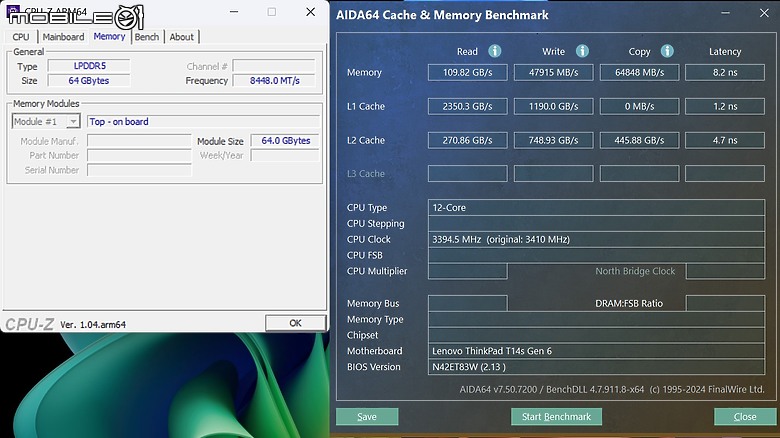Click the empty CPU Multiplier field

click(468, 271)
